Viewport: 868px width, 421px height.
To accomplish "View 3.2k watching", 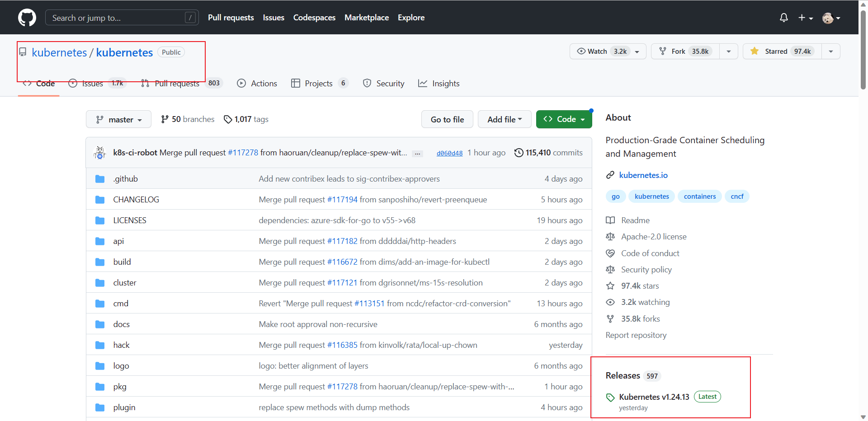I will click(x=638, y=302).
